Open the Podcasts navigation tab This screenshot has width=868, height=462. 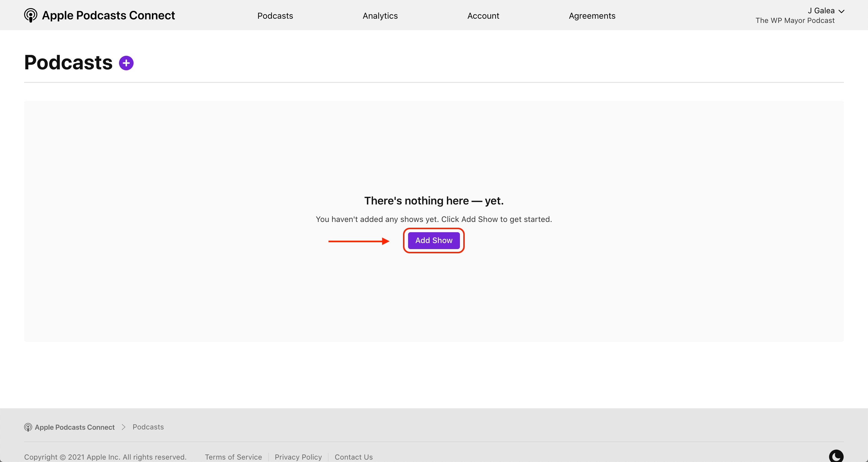click(275, 16)
